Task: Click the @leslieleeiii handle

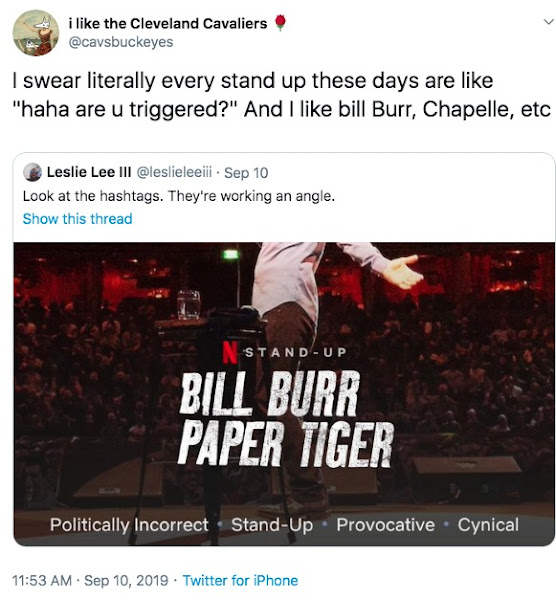Action: coord(174,173)
